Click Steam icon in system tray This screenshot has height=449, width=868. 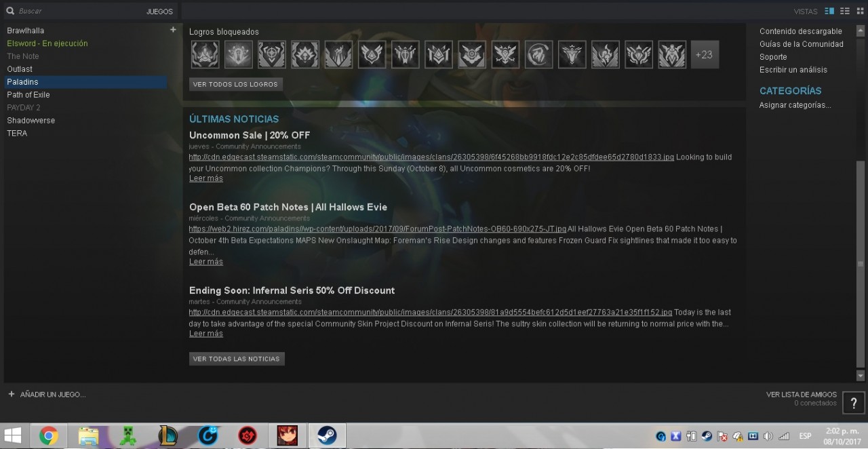point(707,436)
